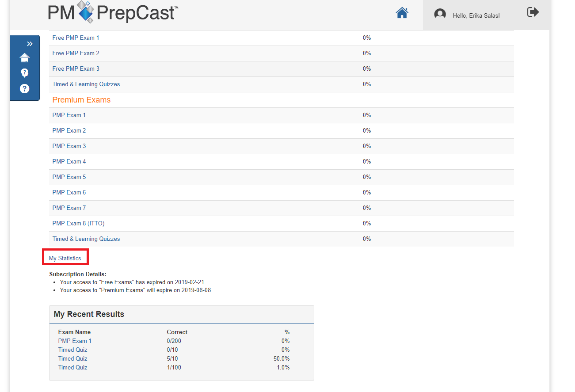Open the Timed Quiz with 1/100 correct

click(72, 367)
